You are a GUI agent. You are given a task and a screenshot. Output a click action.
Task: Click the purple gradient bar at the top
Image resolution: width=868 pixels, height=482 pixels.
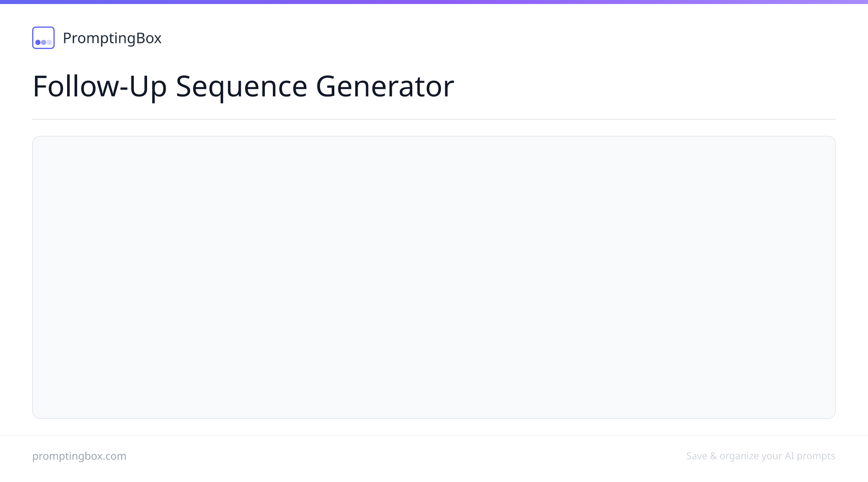tap(434, 2)
